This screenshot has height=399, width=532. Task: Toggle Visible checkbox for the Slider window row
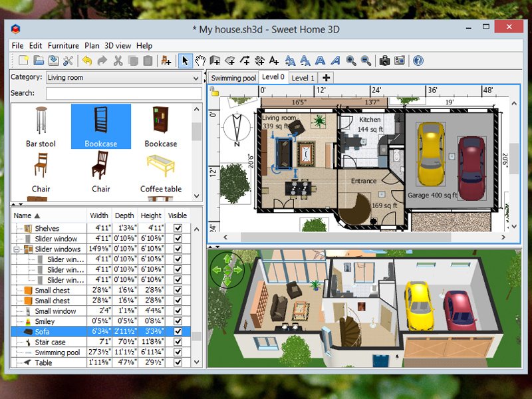click(178, 239)
